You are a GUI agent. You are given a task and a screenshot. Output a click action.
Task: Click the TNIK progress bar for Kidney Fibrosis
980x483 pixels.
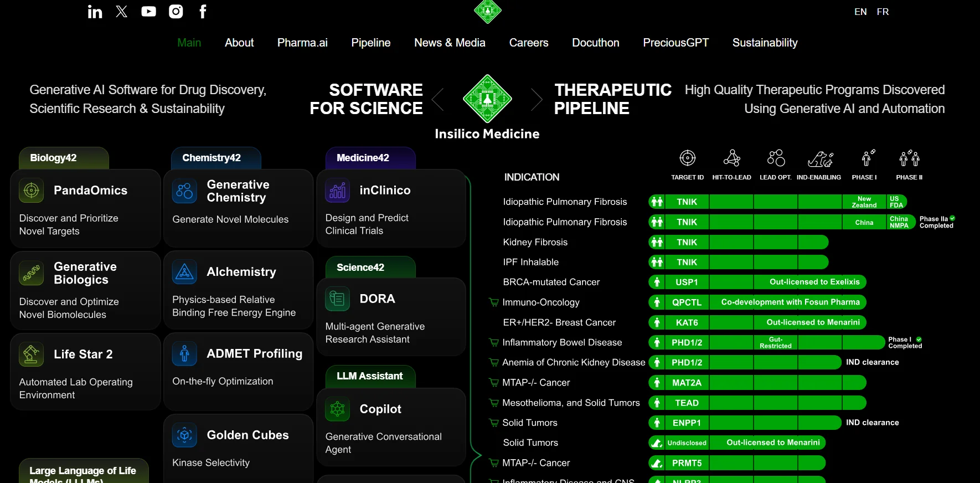pos(739,242)
